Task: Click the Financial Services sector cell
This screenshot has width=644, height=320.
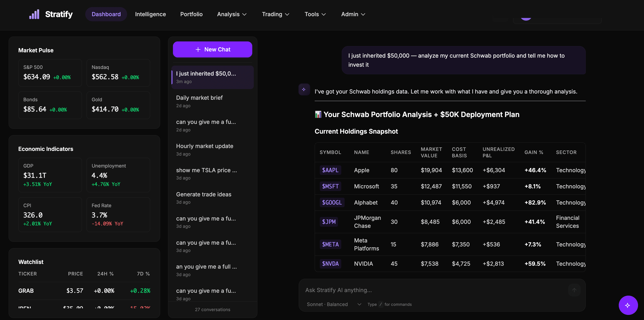Action: [568, 222]
